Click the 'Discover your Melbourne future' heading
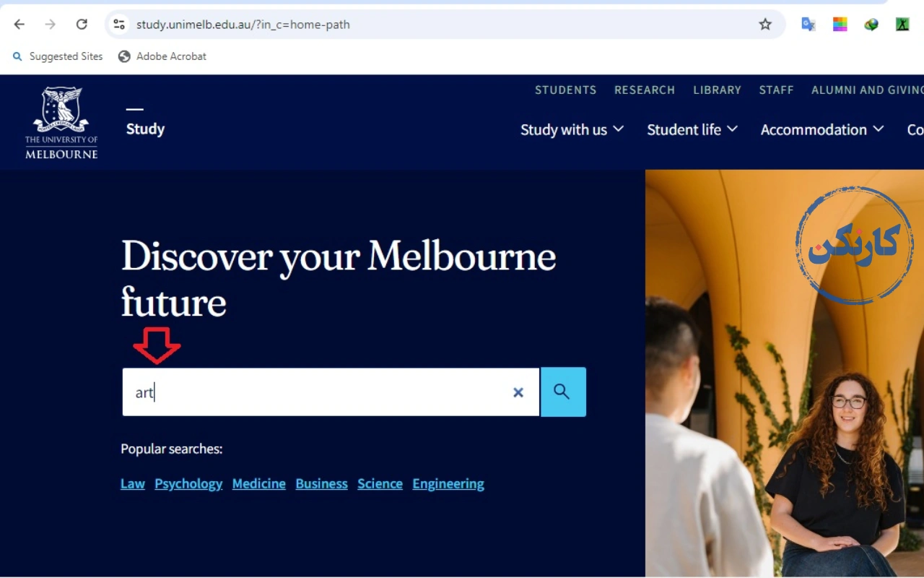This screenshot has height=578, width=924. [x=339, y=278]
